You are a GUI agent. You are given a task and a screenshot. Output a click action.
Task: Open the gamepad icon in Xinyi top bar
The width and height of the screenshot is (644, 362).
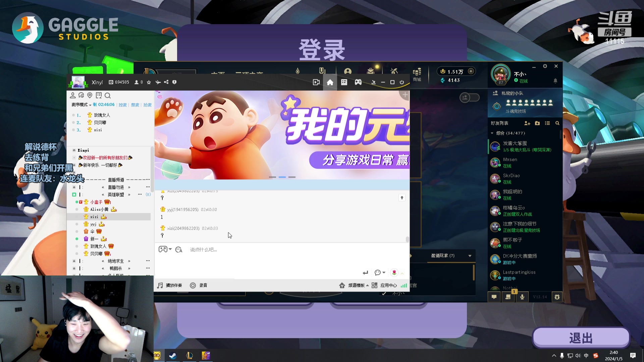click(x=358, y=82)
